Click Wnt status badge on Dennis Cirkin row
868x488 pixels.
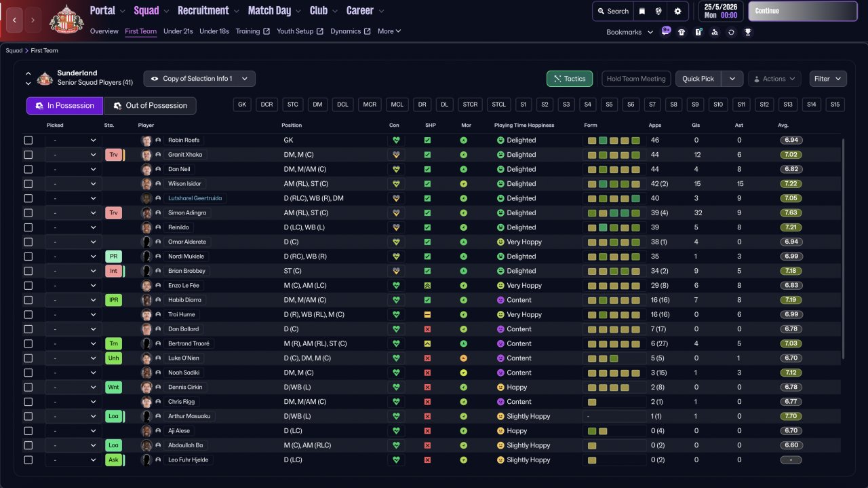113,387
